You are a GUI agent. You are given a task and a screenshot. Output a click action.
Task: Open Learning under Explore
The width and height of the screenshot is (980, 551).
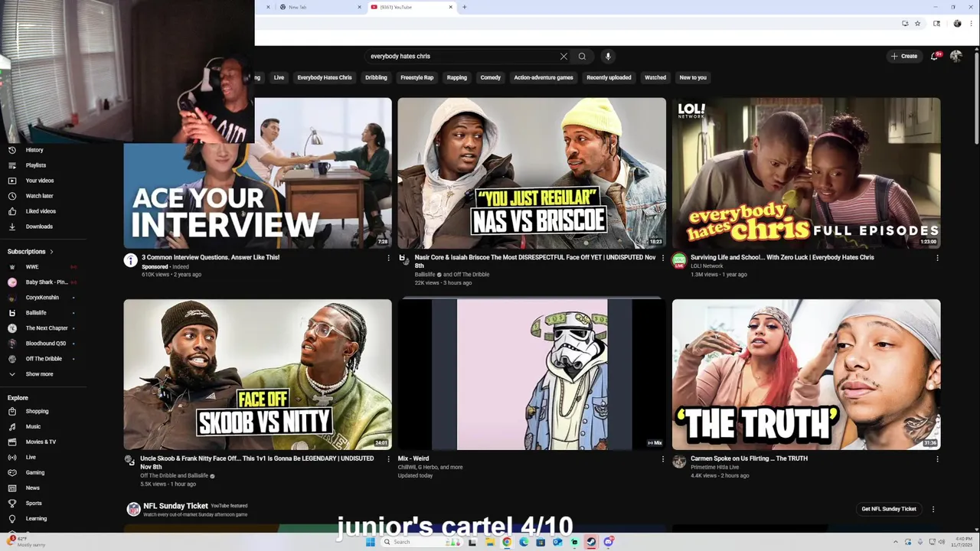click(x=36, y=519)
